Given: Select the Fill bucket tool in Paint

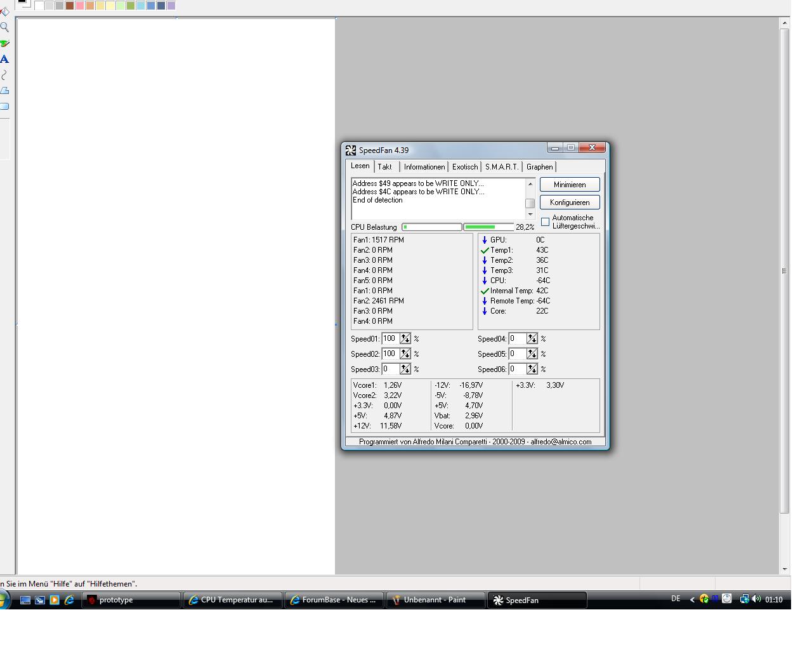Looking at the screenshot, I should click(x=4, y=11).
